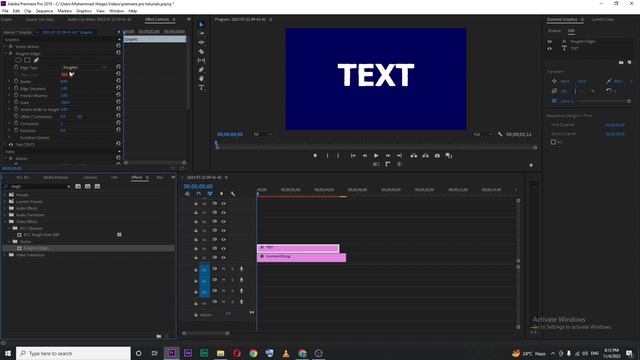Viewport: 640px width, 360px height.
Task: Open the Edge Type dropdown
Action: click(84, 67)
